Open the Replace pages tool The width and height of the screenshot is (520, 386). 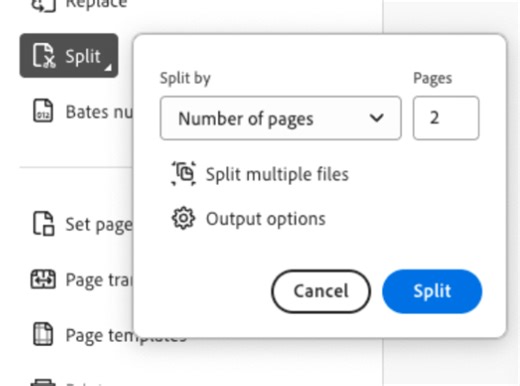click(x=96, y=4)
